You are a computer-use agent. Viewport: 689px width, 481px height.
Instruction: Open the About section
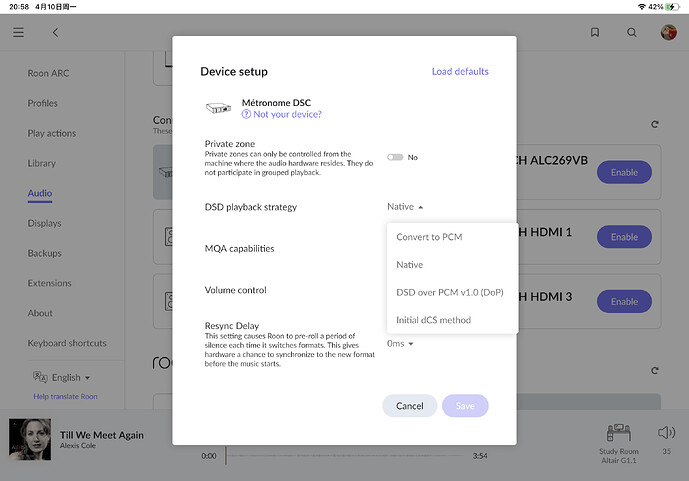[40, 313]
